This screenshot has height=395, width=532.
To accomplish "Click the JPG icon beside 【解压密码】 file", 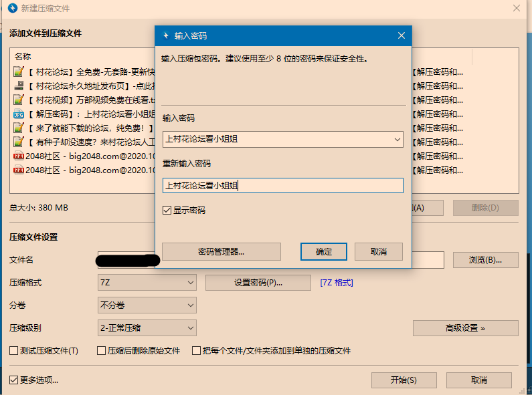I will [18, 114].
